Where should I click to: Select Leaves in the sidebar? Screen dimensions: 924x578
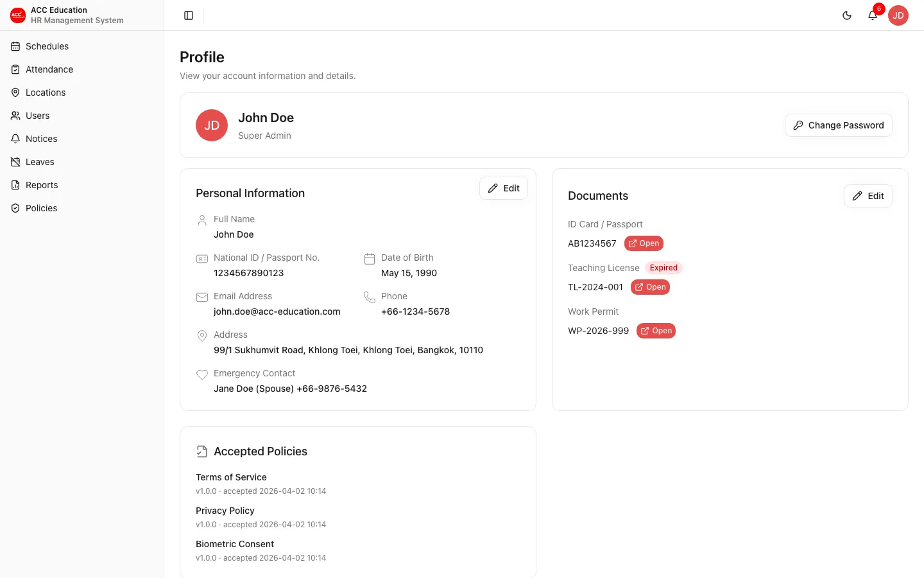[x=81, y=162]
